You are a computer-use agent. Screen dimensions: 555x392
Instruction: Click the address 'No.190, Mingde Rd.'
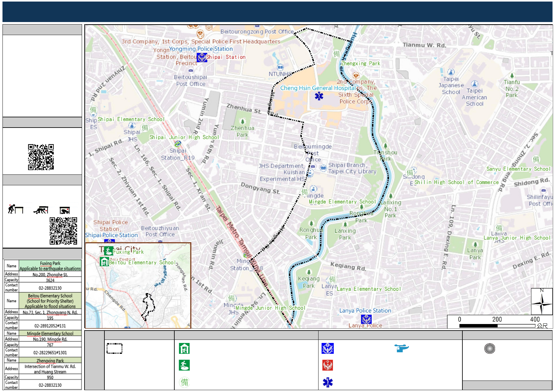50,339
